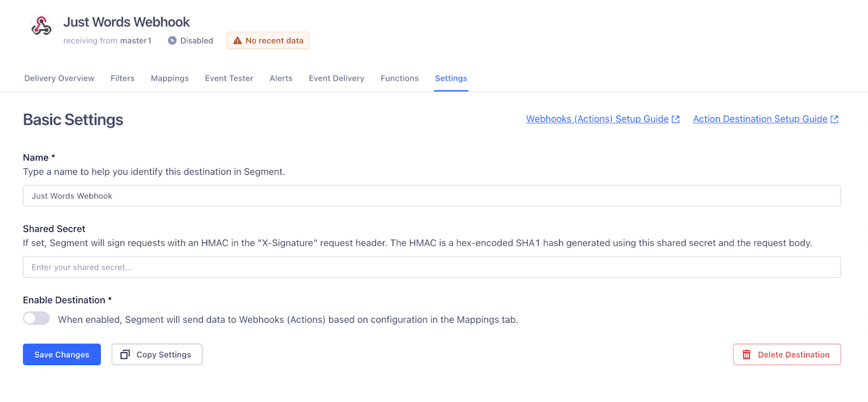Image resolution: width=868 pixels, height=402 pixels.
Task: Click external link icon beside Action Destination Guide
Action: coord(834,119)
